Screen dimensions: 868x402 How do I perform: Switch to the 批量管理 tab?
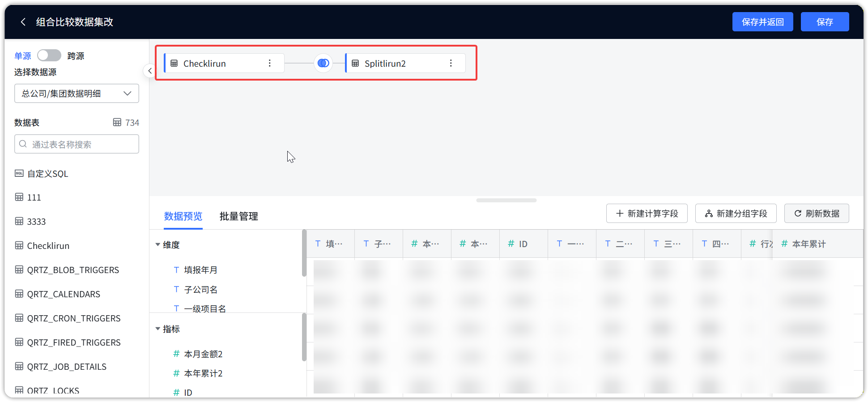238,216
